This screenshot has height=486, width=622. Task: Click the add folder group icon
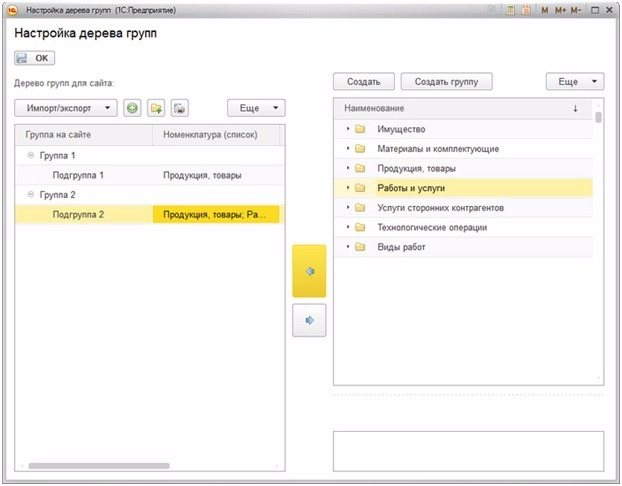(156, 108)
